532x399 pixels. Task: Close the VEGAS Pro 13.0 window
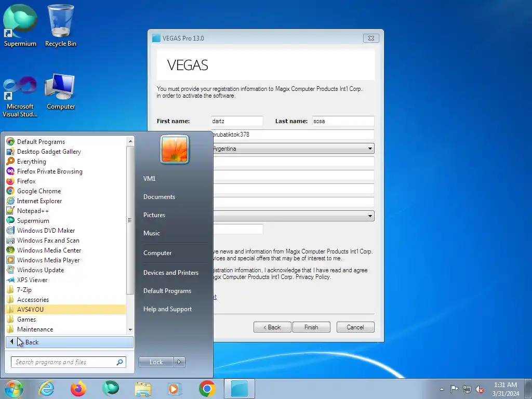371,38
